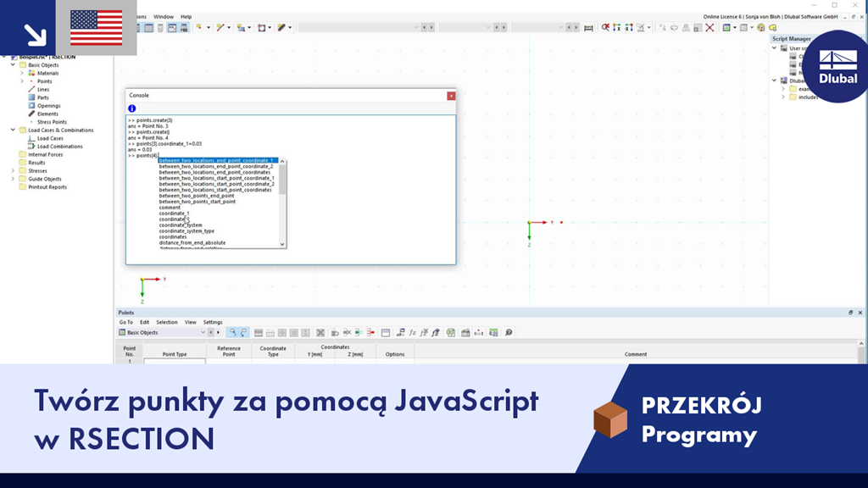Click the magic wand tool icon
The width and height of the screenshot is (868, 488).
281,28
